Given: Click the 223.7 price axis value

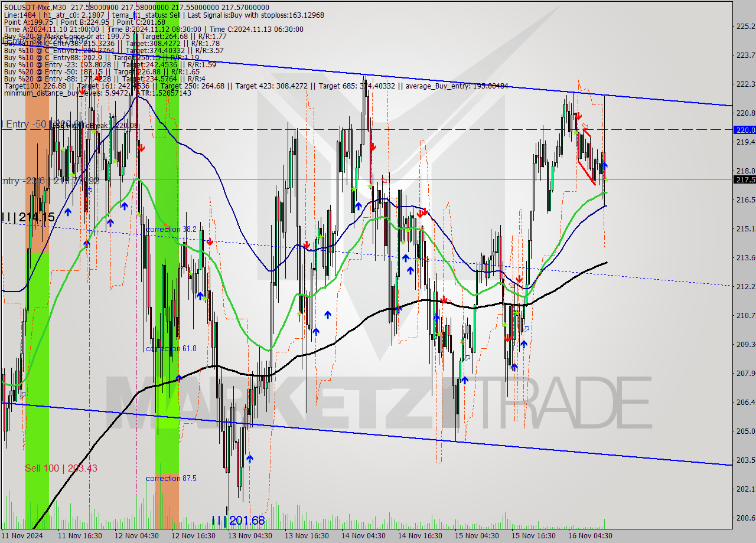Looking at the screenshot, I should click(x=745, y=55).
